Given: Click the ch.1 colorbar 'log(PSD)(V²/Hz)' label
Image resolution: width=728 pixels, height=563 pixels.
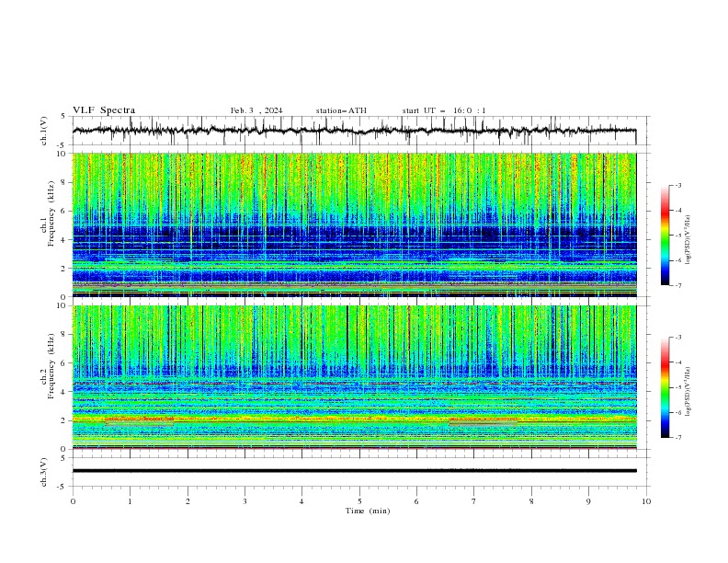Looking at the screenshot, I should [688, 240].
